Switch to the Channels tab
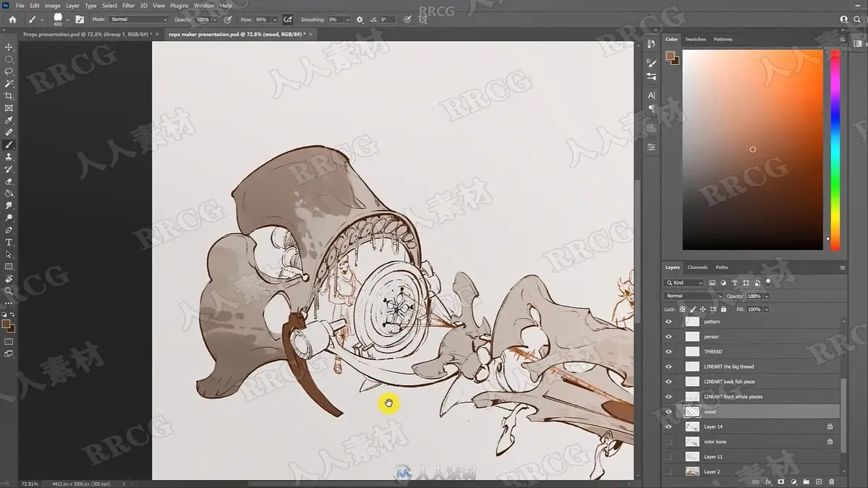868x488 pixels. tap(697, 267)
